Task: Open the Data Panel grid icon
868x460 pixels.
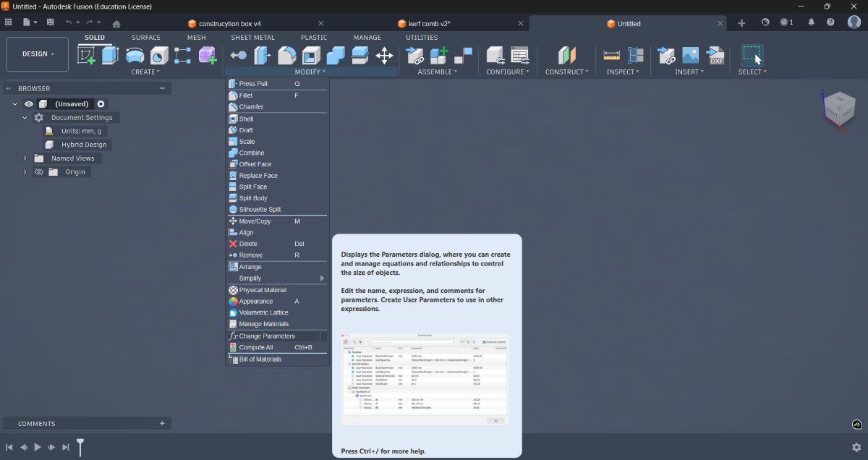Action: (x=8, y=22)
